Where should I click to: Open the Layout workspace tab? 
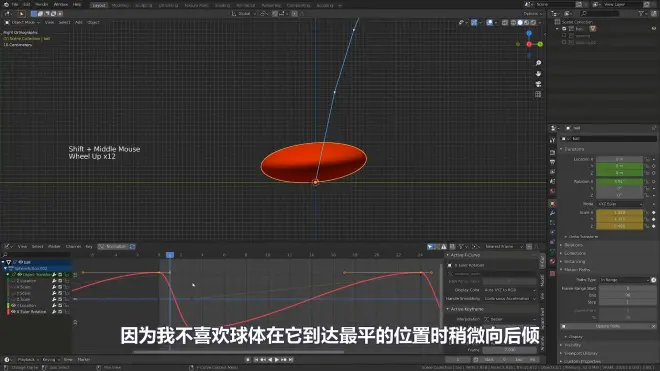click(x=99, y=5)
